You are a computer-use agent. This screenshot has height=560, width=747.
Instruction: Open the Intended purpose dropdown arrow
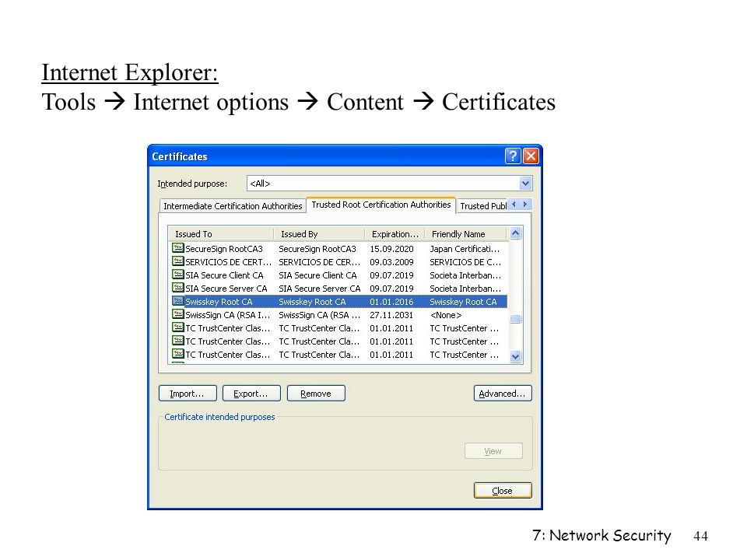coord(525,184)
